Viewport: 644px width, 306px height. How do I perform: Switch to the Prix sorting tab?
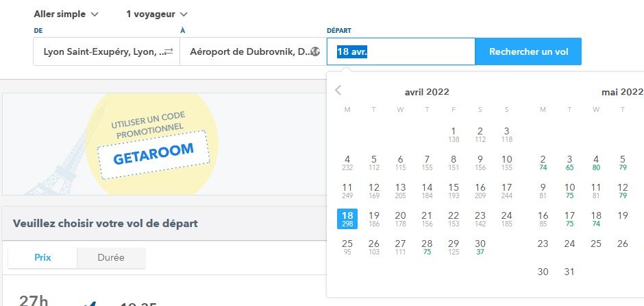pos(42,258)
